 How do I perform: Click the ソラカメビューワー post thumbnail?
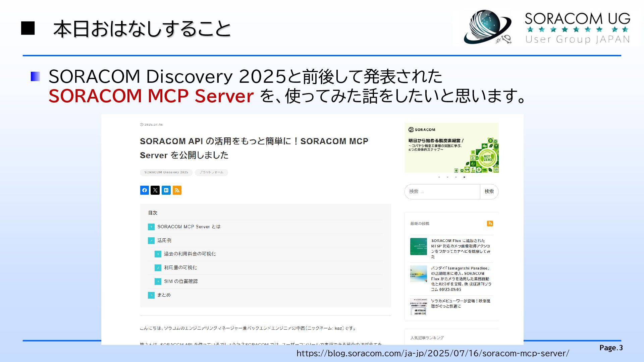click(x=419, y=307)
